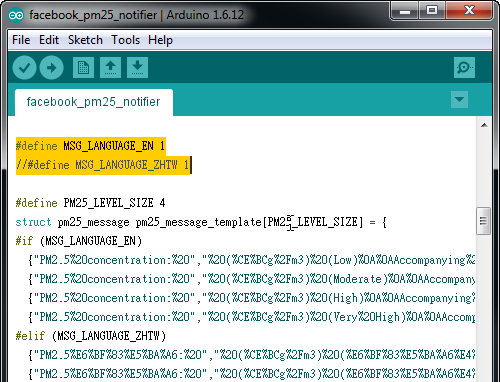Click window title 'facebook_pm25_notifier | Arduino 1.6.12'
The height and width of the screenshot is (382, 500).
click(x=136, y=15)
